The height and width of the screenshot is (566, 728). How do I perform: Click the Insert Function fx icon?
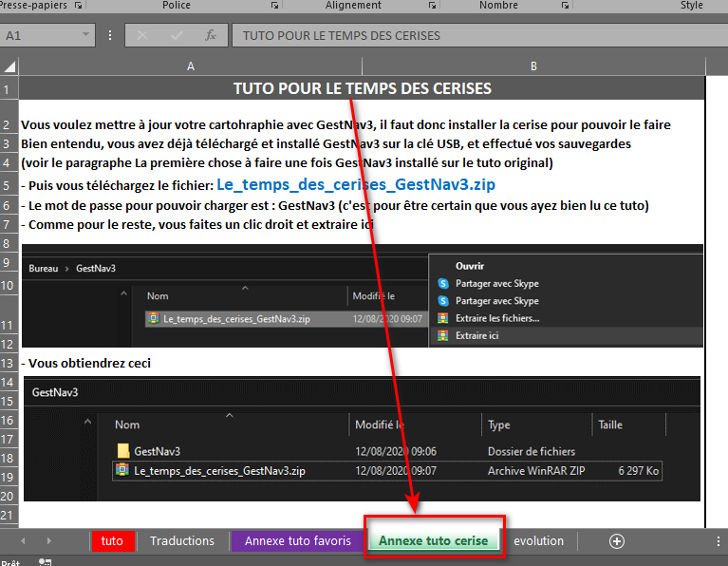coord(211,35)
